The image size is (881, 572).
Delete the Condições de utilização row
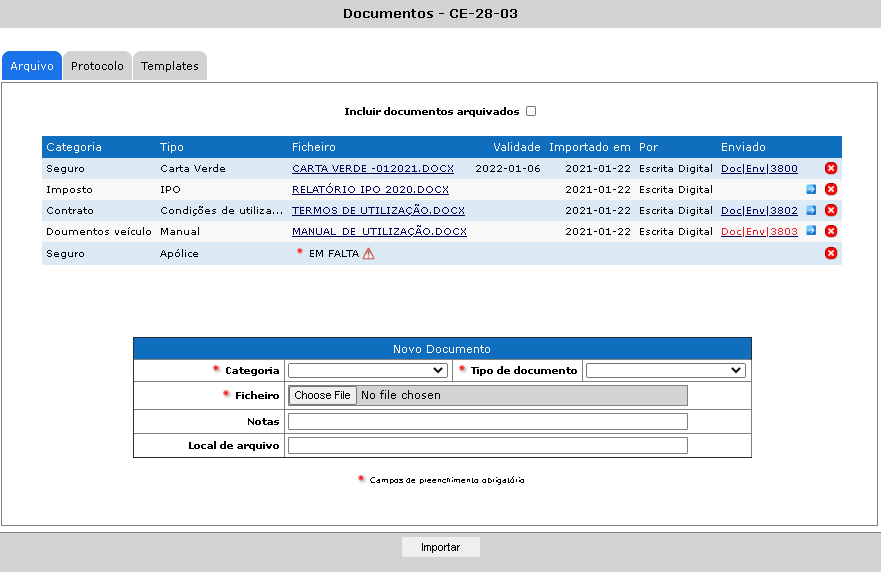click(x=830, y=211)
